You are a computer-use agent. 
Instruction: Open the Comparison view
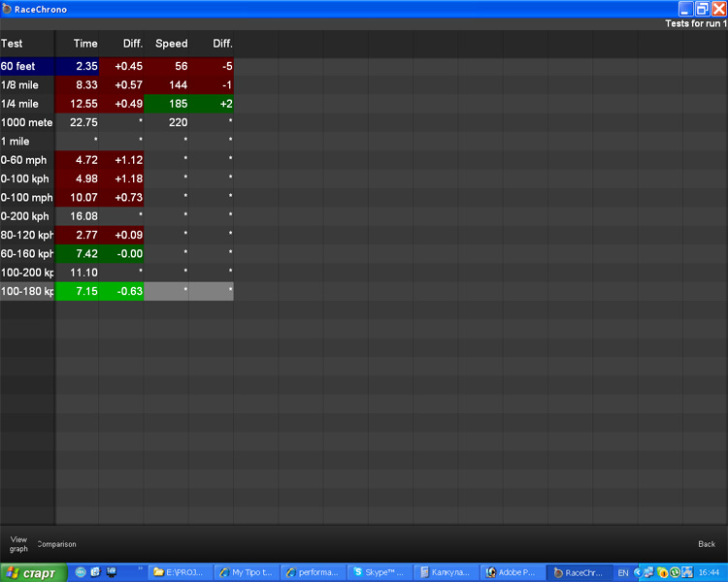56,544
